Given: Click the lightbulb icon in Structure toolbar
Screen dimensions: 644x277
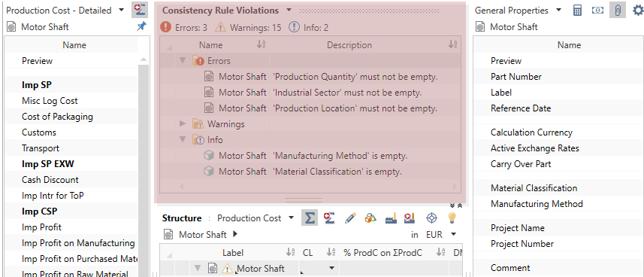Looking at the screenshot, I should click(452, 218).
